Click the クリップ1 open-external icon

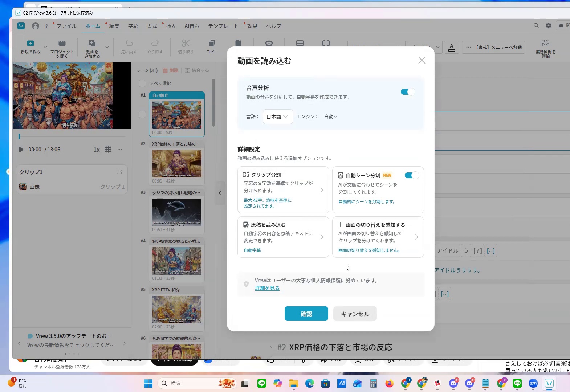click(x=119, y=172)
